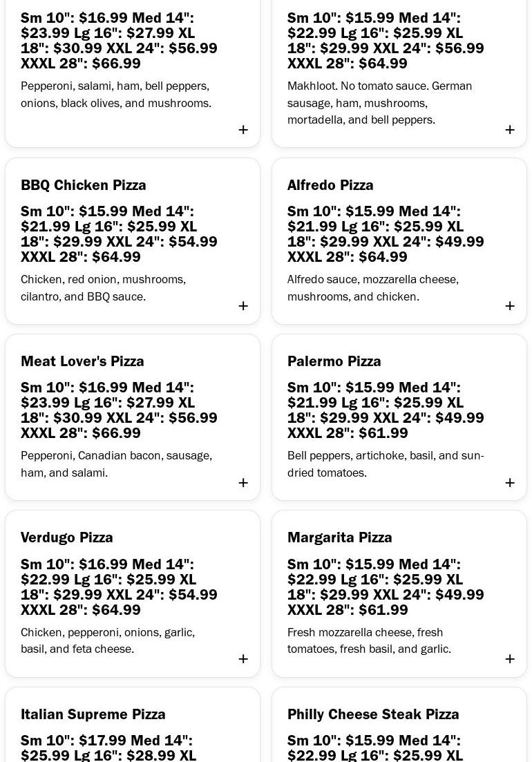Select the Philly Cheese Steak Pizza title
532x762 pixels.
(x=373, y=714)
